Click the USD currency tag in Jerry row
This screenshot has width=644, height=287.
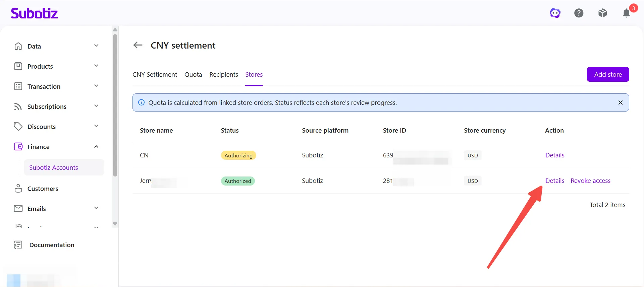point(473,181)
